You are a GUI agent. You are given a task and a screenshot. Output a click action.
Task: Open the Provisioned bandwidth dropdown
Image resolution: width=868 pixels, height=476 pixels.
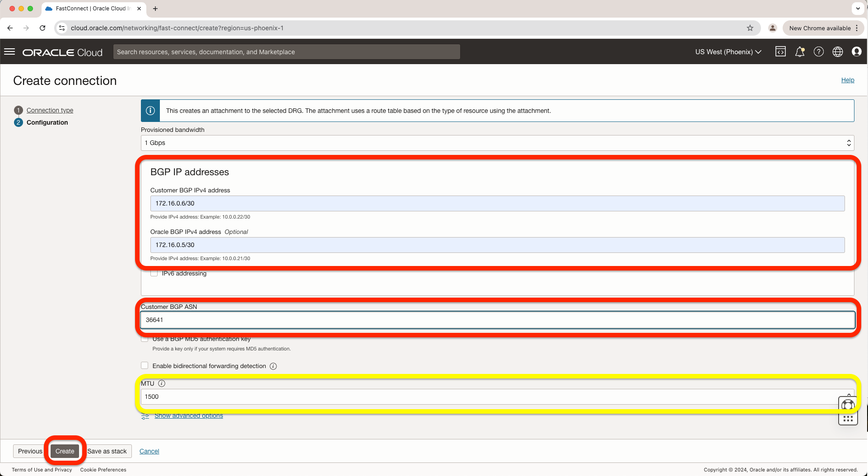(x=497, y=143)
